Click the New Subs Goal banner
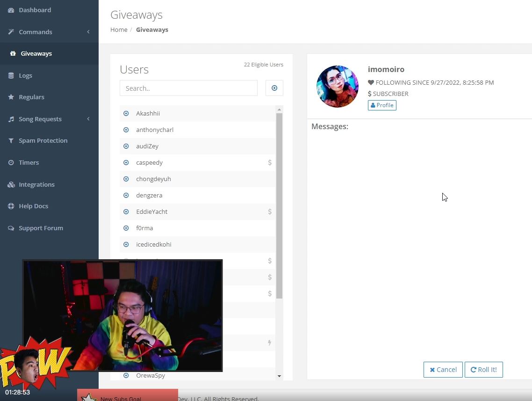Screen dimensions: 532x401 pyautogui.click(x=128, y=395)
